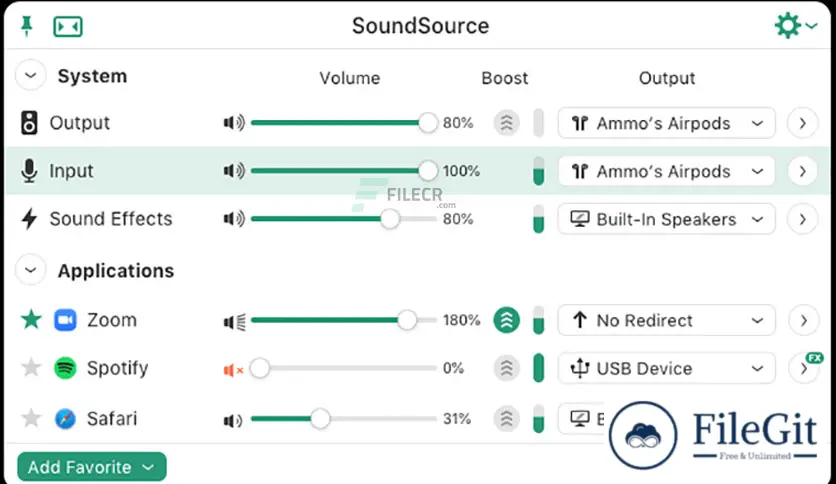Disable the active Boost on Zoom
This screenshot has height=484, width=836.
(x=506, y=320)
